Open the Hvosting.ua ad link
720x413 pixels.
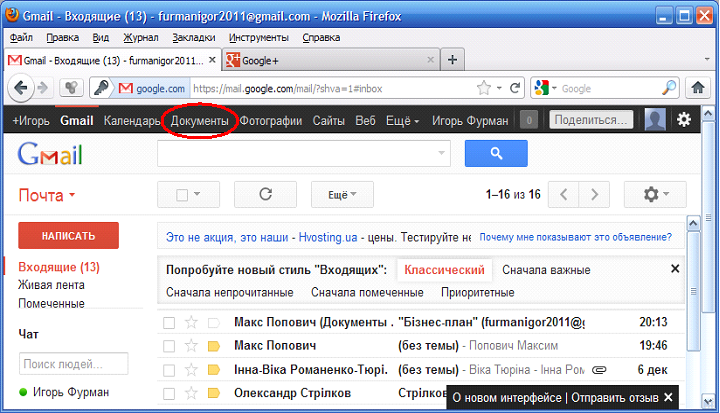[x=328, y=238]
